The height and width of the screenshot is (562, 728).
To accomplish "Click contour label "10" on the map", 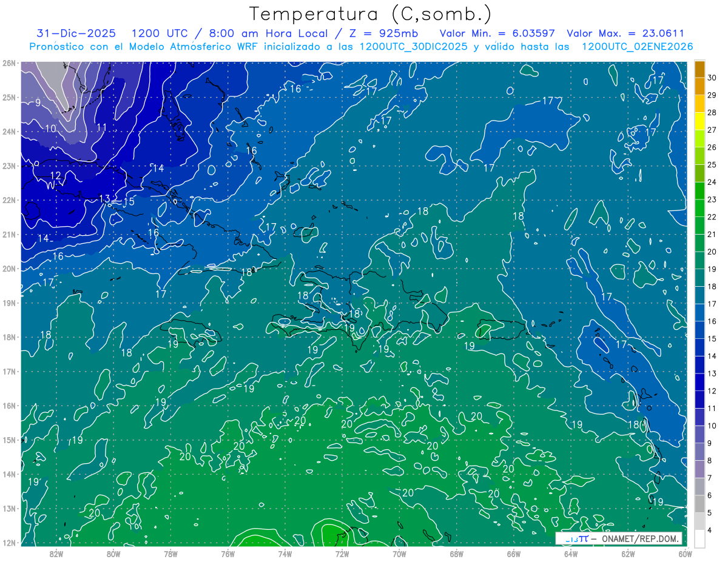I will tap(50, 129).
